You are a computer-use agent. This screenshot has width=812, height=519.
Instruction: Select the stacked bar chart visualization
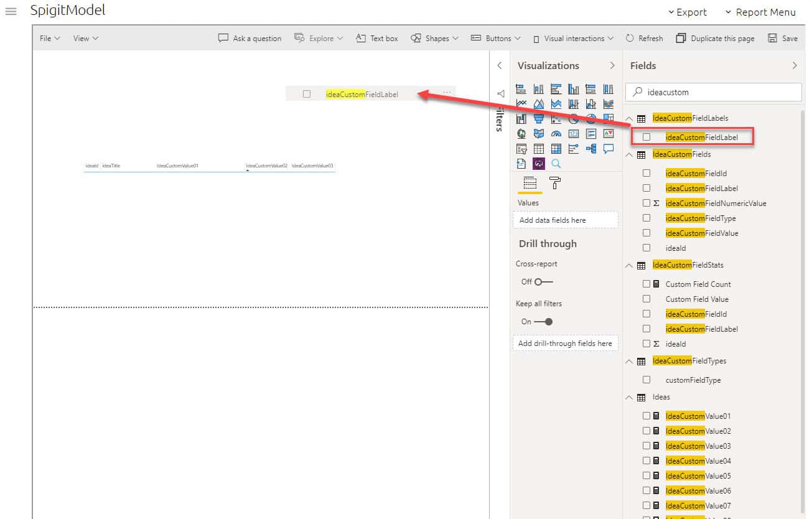[x=521, y=89]
